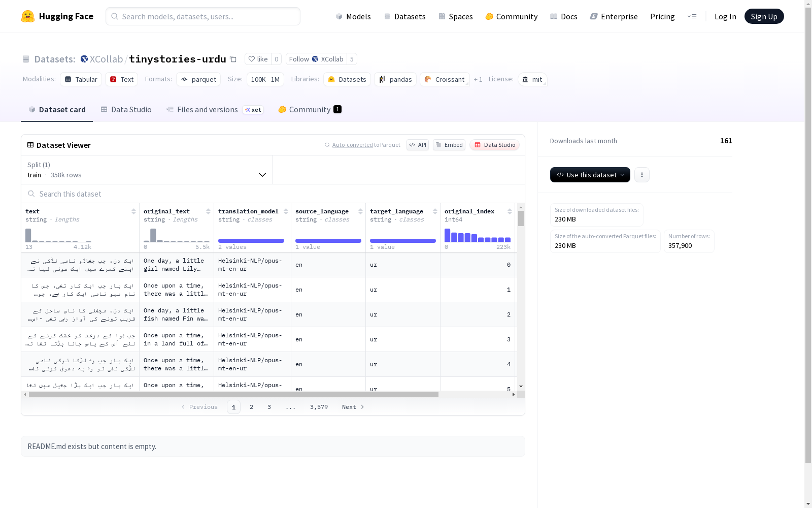Screen dimensions: 812x508
Task: Switch to Files and versions tab
Action: click(x=215, y=109)
